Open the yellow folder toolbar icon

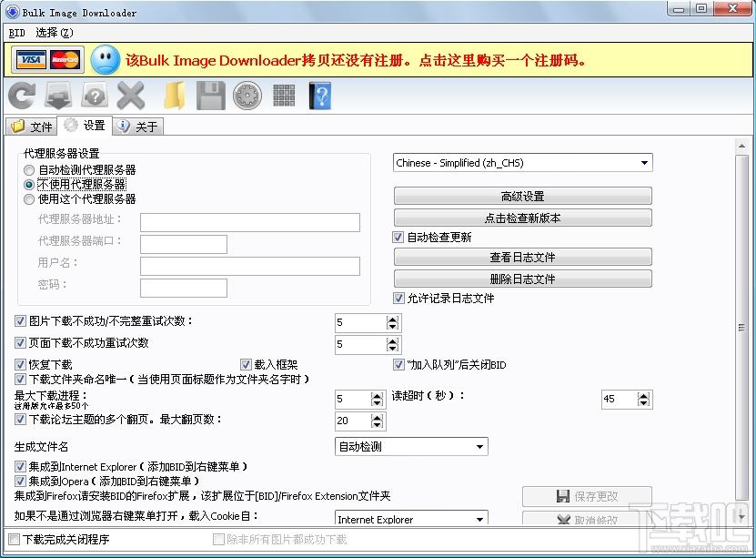tap(175, 96)
